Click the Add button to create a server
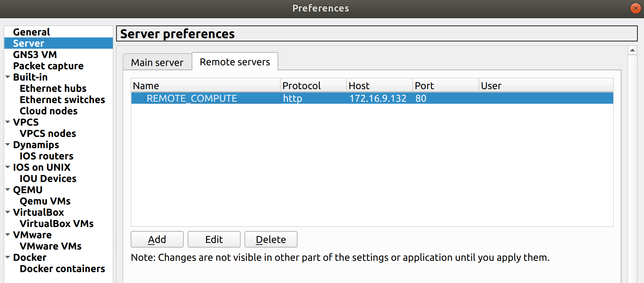 157,239
